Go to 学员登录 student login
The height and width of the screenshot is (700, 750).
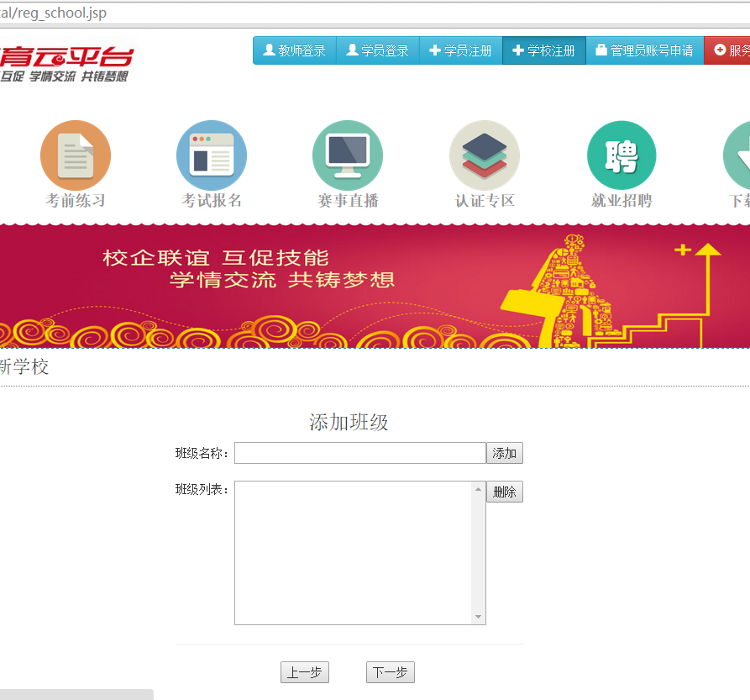click(x=377, y=50)
